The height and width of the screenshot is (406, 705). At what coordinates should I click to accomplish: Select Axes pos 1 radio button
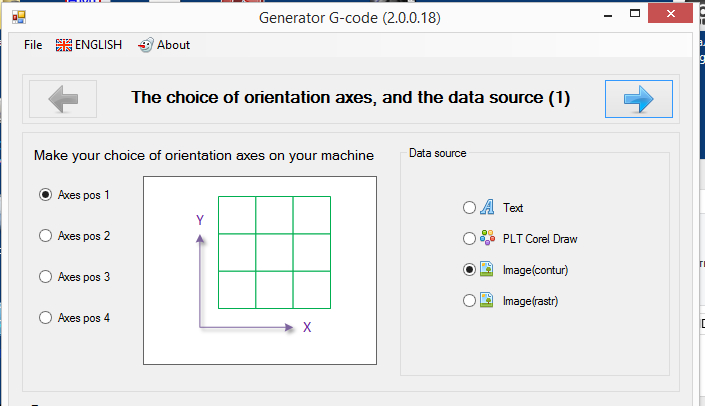[x=45, y=195]
